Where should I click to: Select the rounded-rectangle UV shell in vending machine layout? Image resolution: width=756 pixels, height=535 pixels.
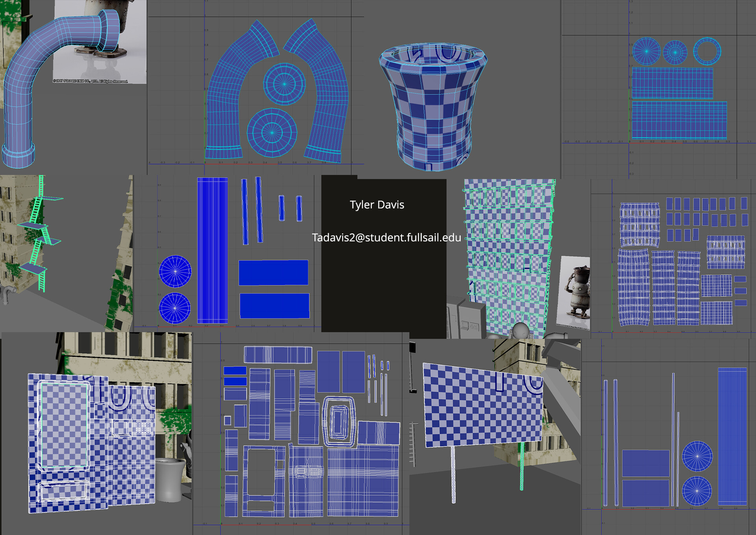339,421
